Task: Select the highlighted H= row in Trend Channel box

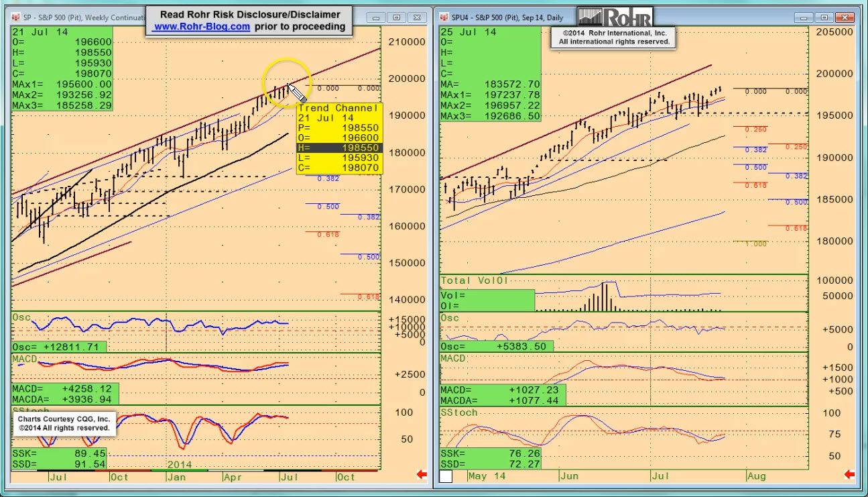Action: point(340,148)
